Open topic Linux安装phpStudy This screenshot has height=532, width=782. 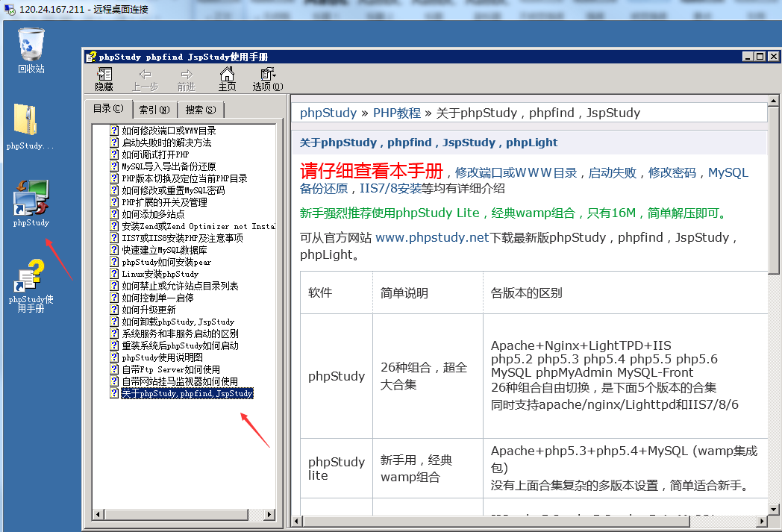pos(160,274)
